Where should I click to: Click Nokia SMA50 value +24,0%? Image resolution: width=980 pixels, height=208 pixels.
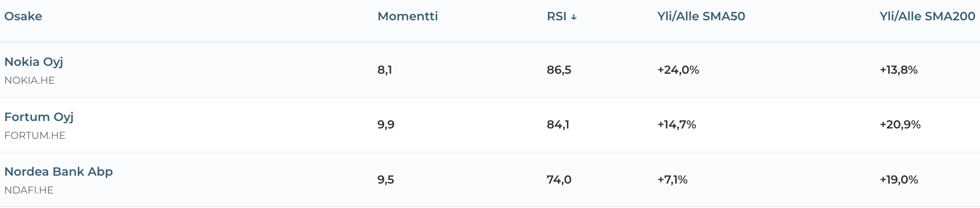(x=678, y=70)
